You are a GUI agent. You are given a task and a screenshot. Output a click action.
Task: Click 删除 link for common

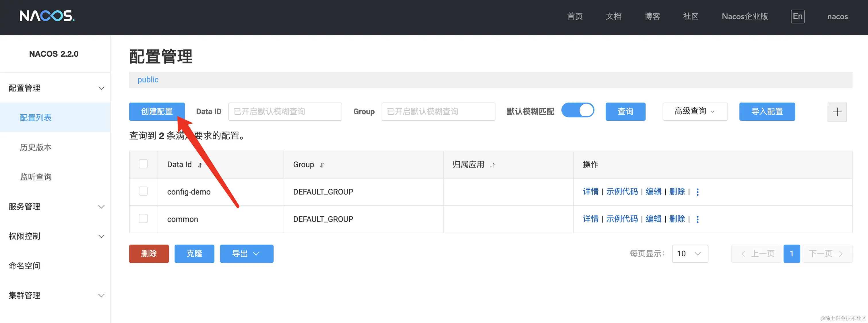[677, 219]
